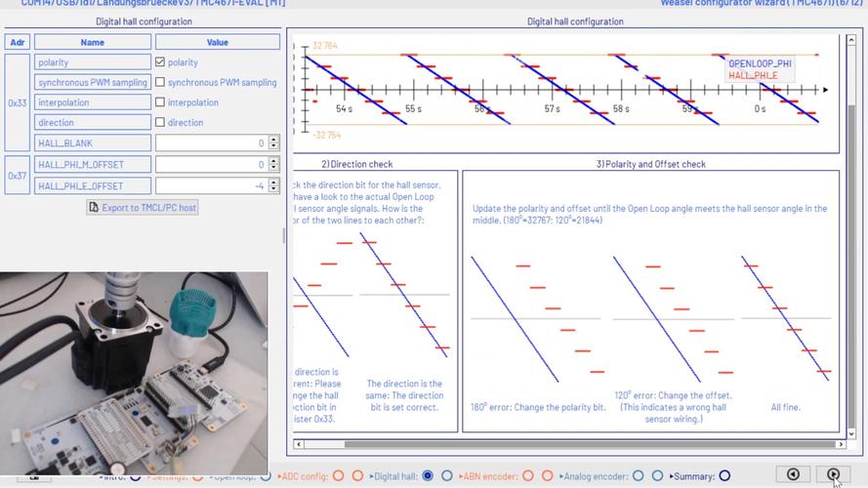868x488 pixels.
Task: Select first Analog encoder radio button
Action: (x=638, y=476)
